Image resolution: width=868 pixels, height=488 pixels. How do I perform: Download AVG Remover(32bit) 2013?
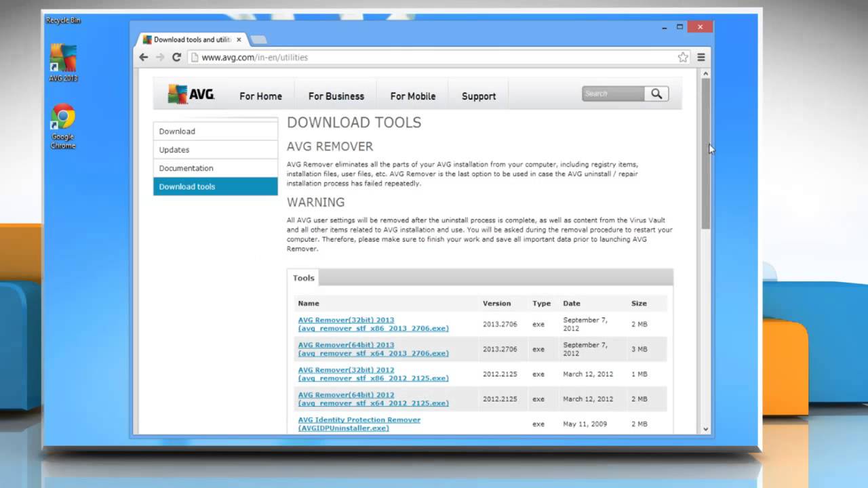(373, 324)
